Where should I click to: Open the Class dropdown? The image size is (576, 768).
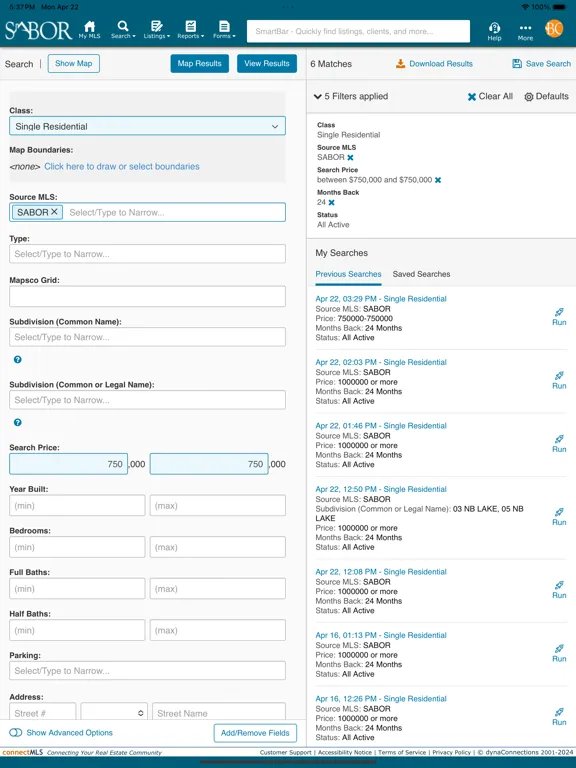pyautogui.click(x=147, y=126)
